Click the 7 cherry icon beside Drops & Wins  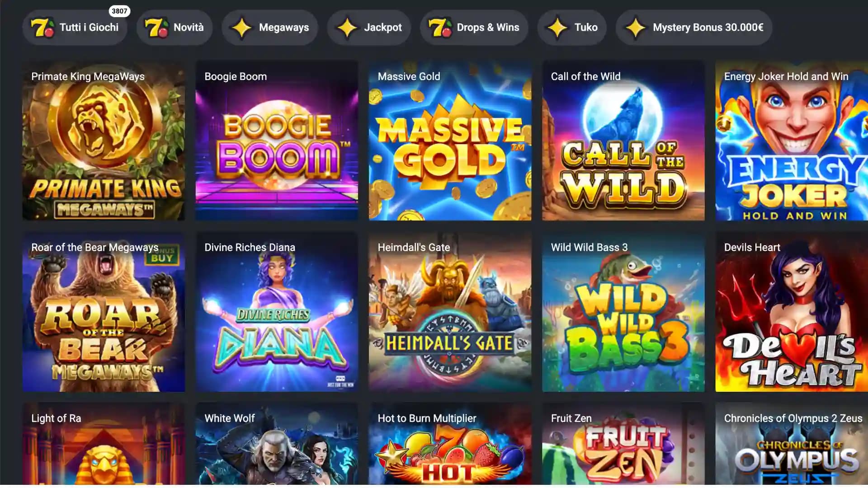pyautogui.click(x=440, y=28)
